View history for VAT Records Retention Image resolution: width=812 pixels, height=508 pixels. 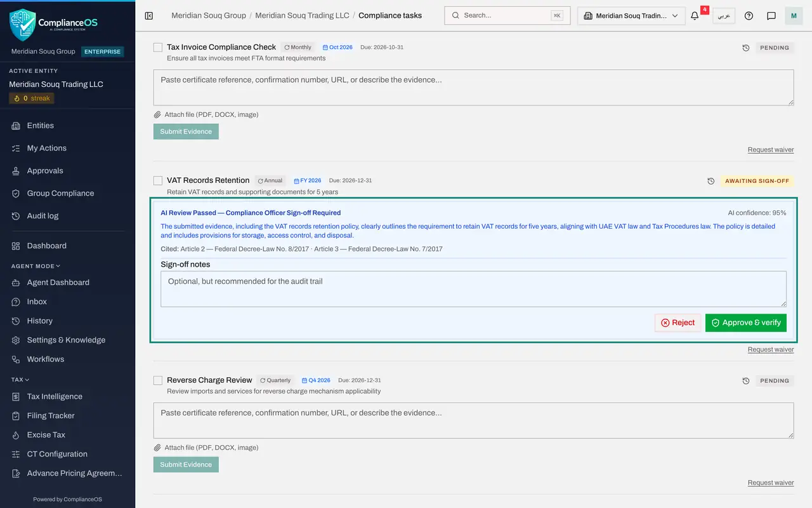711,181
